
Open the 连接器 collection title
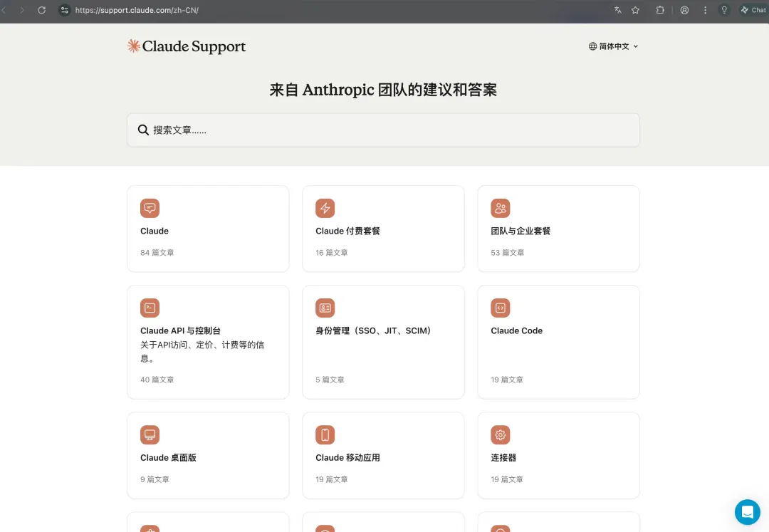point(503,457)
